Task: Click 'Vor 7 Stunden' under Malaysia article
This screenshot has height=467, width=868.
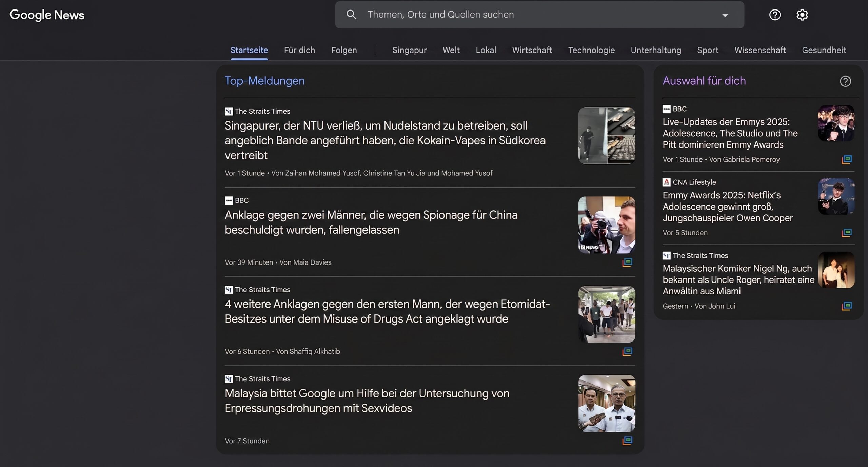Action: [247, 441]
